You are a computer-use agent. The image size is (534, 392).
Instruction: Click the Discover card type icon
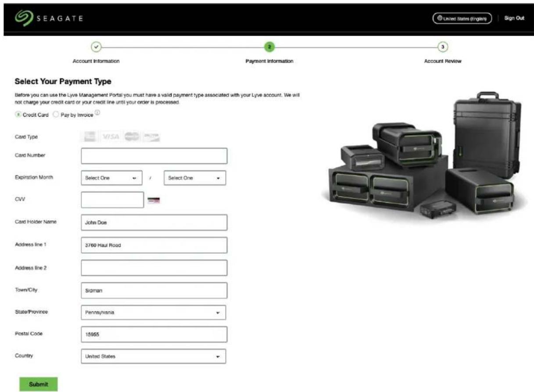coord(151,137)
